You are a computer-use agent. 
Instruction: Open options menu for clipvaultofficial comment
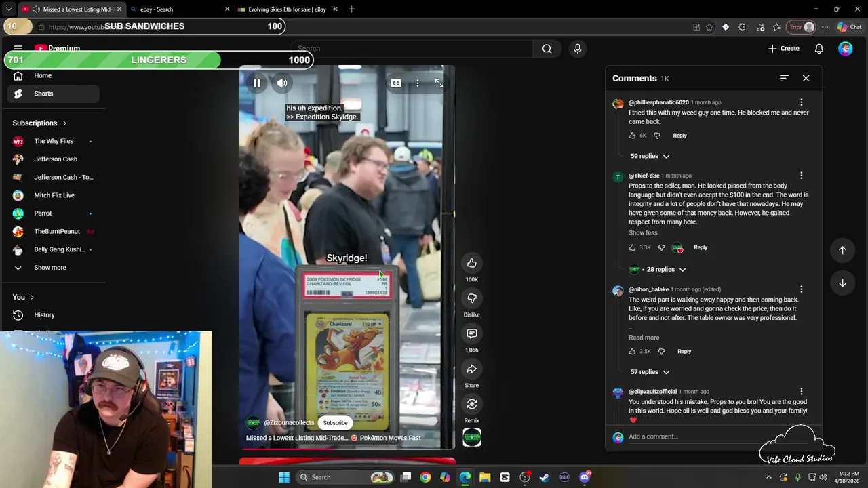click(801, 392)
